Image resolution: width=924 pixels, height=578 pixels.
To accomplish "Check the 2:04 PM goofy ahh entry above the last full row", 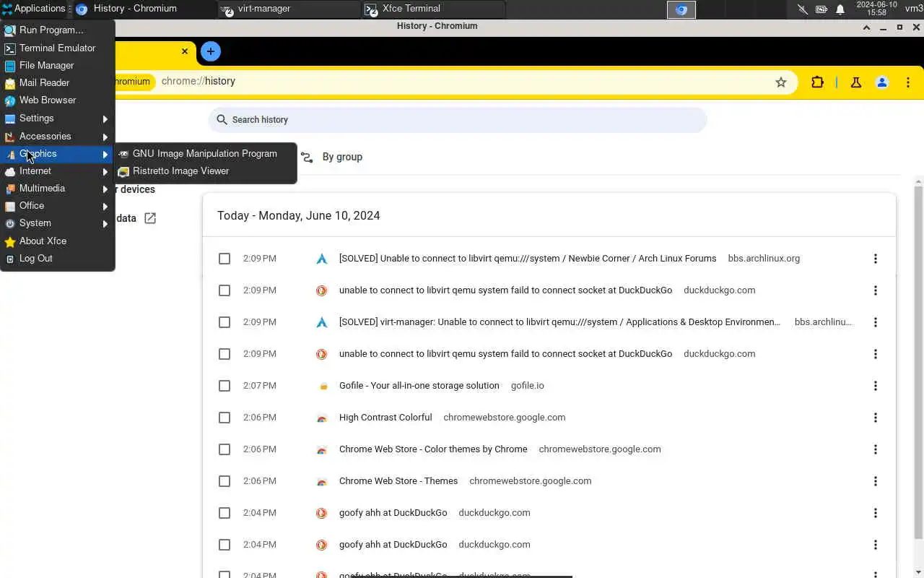I will (x=225, y=513).
